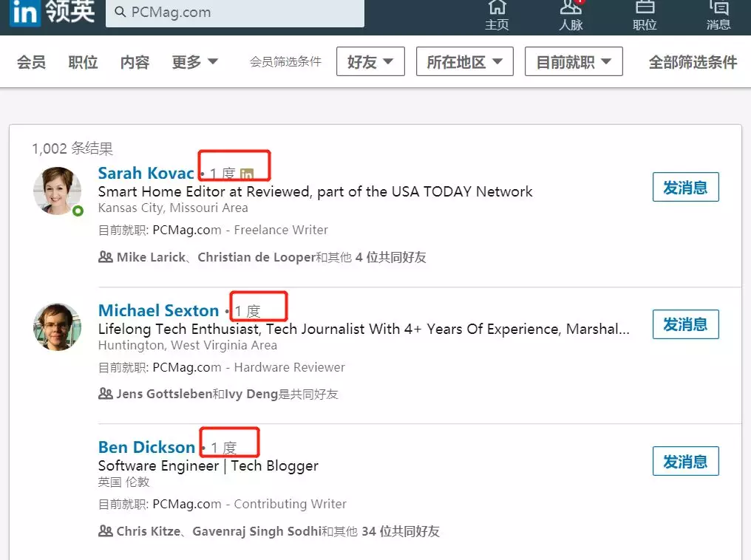Viewport: 751px width, 560px height.
Task: Focus the PCMag.com search field
Action: click(235, 13)
